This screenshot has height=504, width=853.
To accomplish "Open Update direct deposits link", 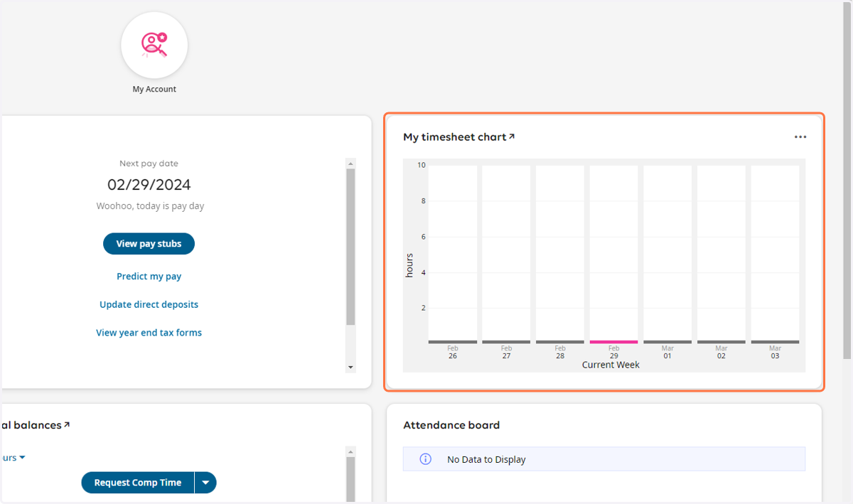I will click(149, 304).
